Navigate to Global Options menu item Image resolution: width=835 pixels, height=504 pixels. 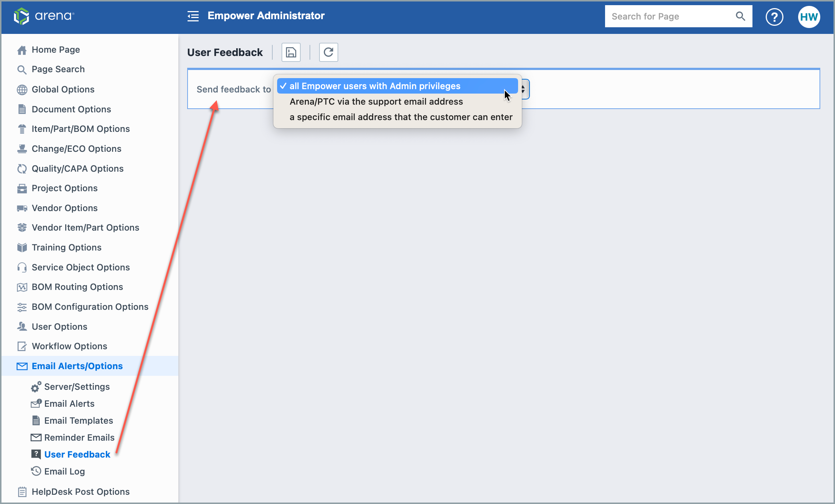click(63, 90)
